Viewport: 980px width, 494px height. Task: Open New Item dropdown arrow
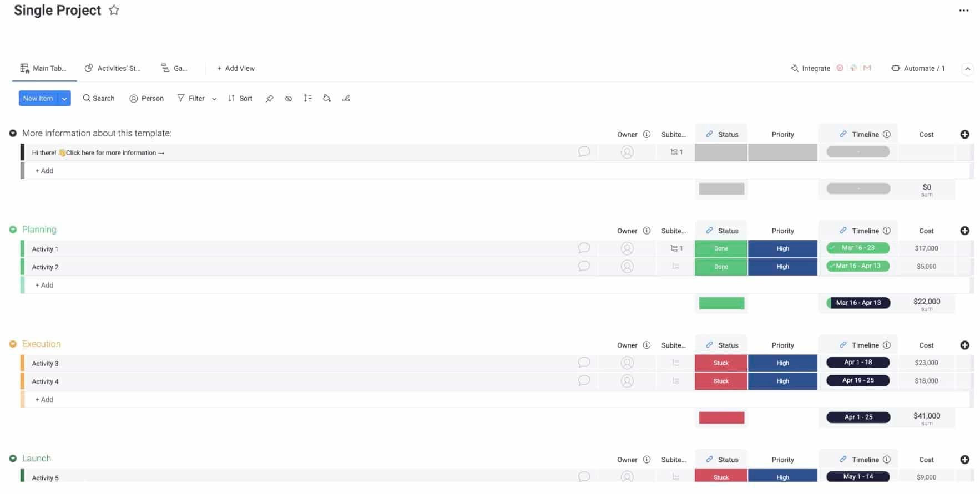(x=64, y=99)
